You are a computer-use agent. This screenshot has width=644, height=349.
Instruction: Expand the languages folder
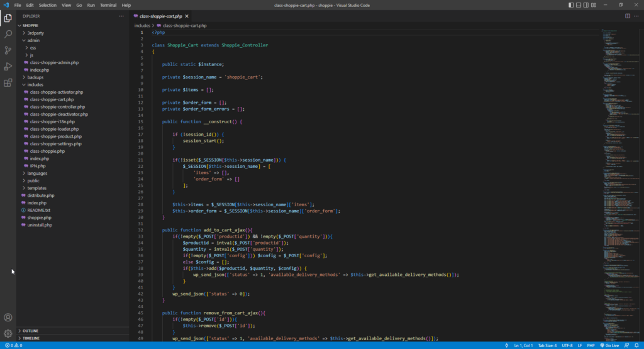[x=73, y=174]
